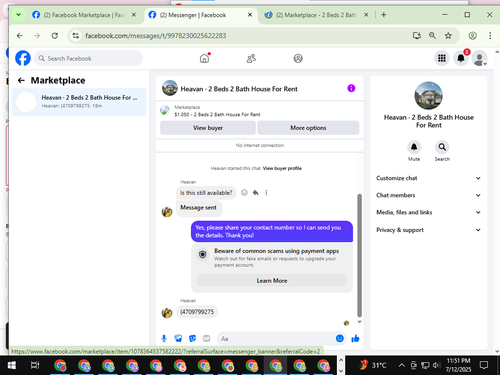The height and width of the screenshot is (375, 500).
Task: Switch to Marketplace - 2 Beds 2 Bath tab
Action: pos(316,15)
